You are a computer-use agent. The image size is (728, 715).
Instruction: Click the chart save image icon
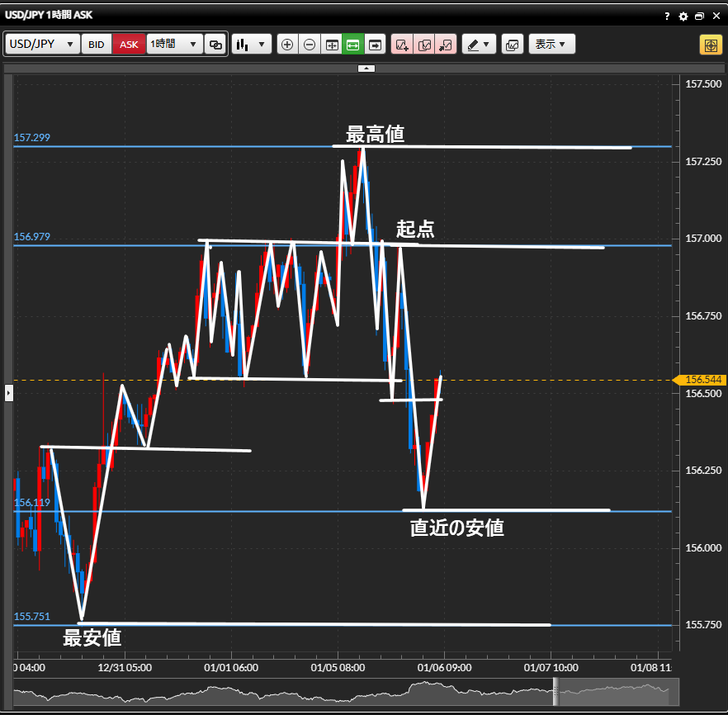[x=512, y=45]
